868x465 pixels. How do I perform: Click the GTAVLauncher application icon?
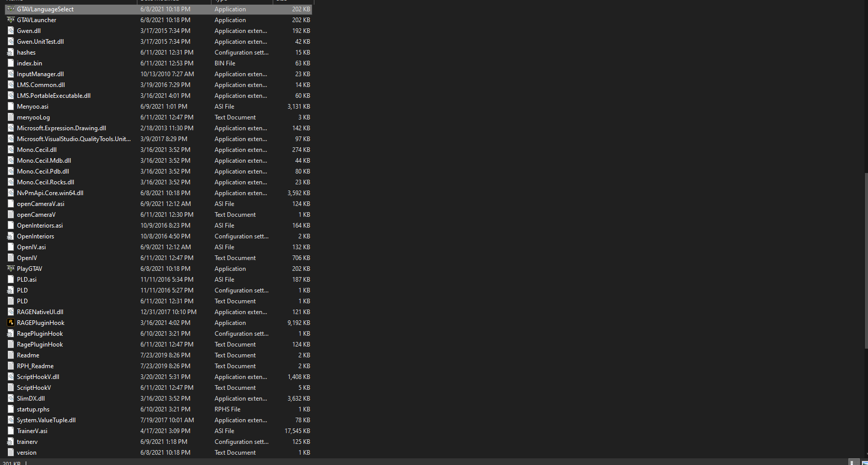pos(10,20)
